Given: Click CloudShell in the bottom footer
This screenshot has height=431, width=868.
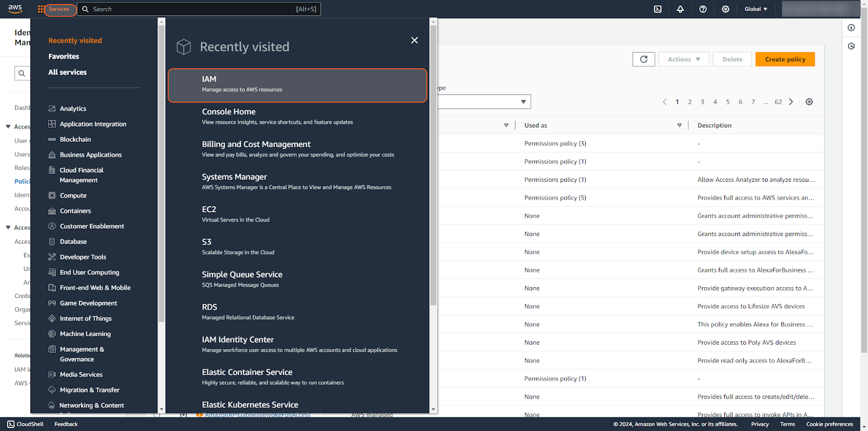Looking at the screenshot, I should tap(25, 424).
